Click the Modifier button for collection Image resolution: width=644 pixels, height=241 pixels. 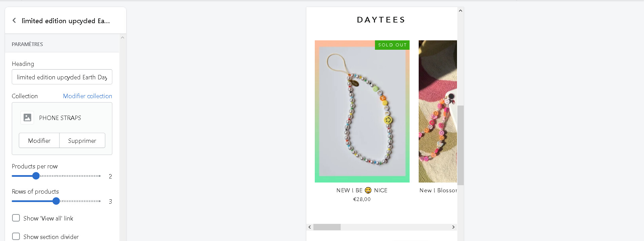[39, 140]
